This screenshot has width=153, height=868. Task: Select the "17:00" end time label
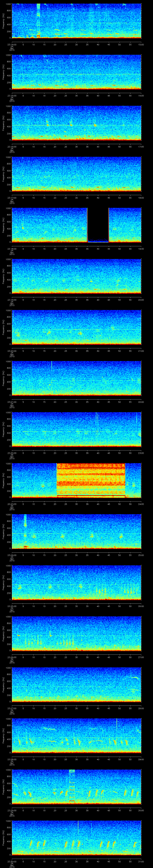coord(141,147)
